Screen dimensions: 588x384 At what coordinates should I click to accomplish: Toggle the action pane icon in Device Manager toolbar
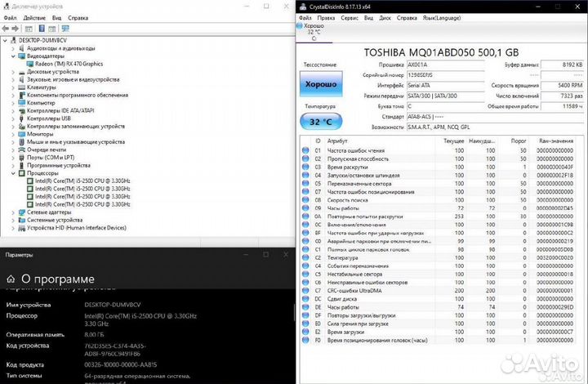coord(52,29)
